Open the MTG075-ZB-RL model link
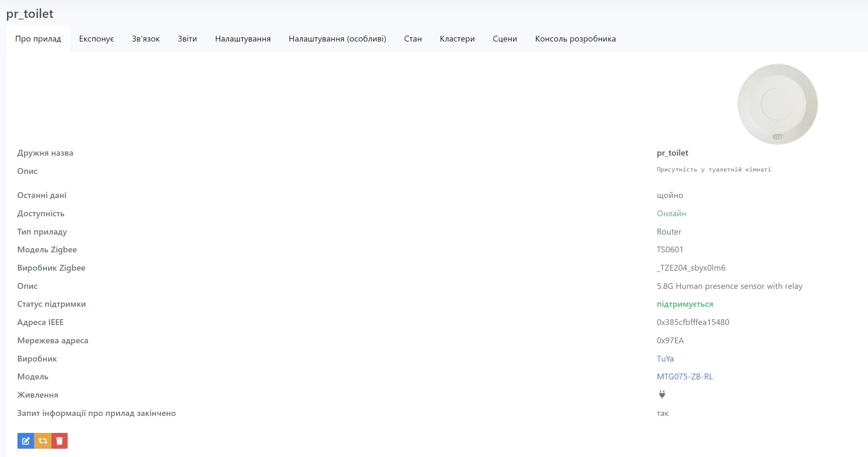Screen dimensions: 868x457 [x=685, y=376]
